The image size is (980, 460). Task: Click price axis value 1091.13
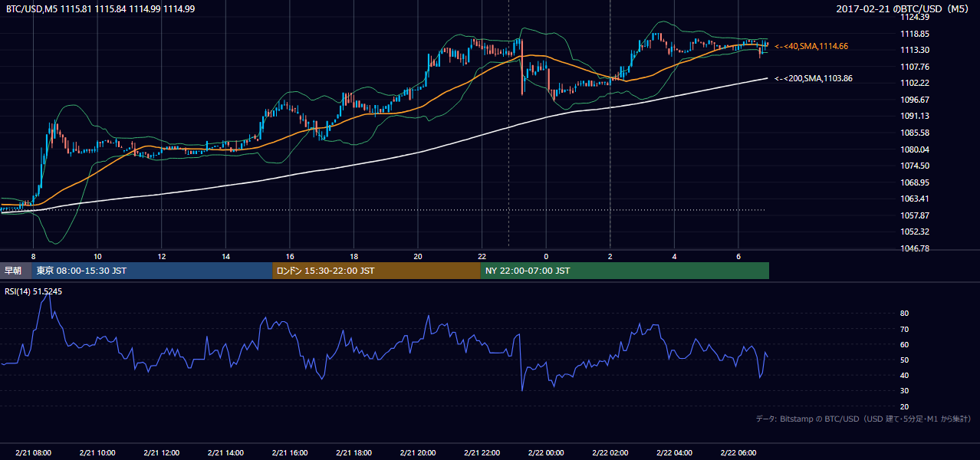pos(915,116)
